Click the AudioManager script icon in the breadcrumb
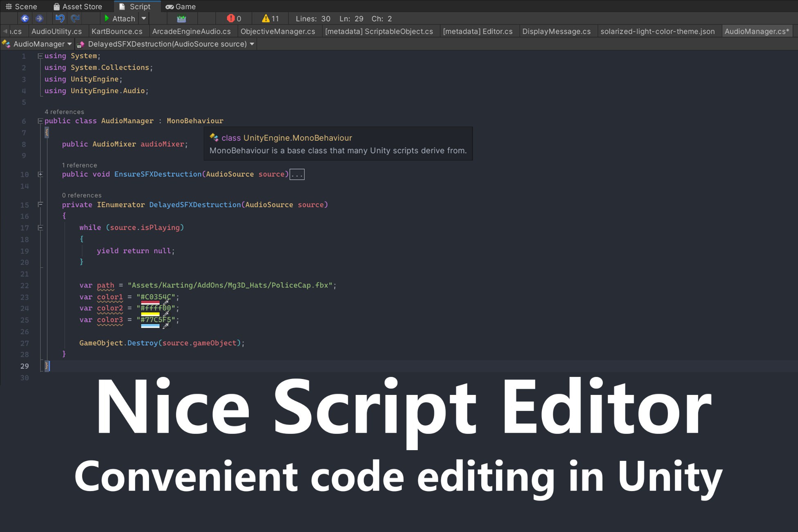Image resolution: width=798 pixels, height=532 pixels. 6,44
